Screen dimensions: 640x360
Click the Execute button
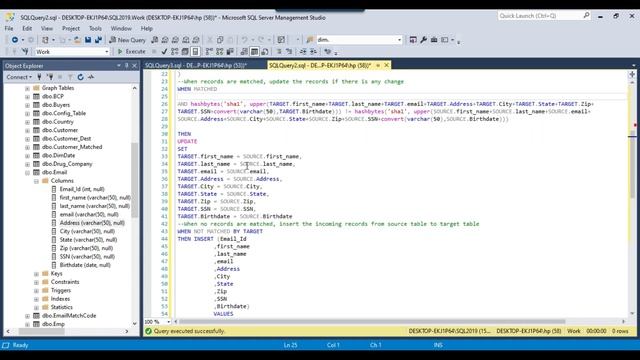pos(131,51)
